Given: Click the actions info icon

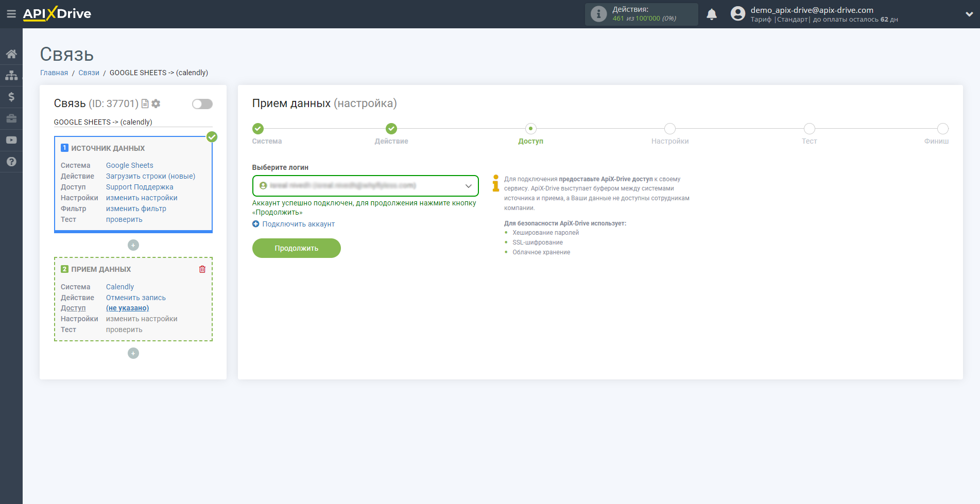Looking at the screenshot, I should 598,14.
